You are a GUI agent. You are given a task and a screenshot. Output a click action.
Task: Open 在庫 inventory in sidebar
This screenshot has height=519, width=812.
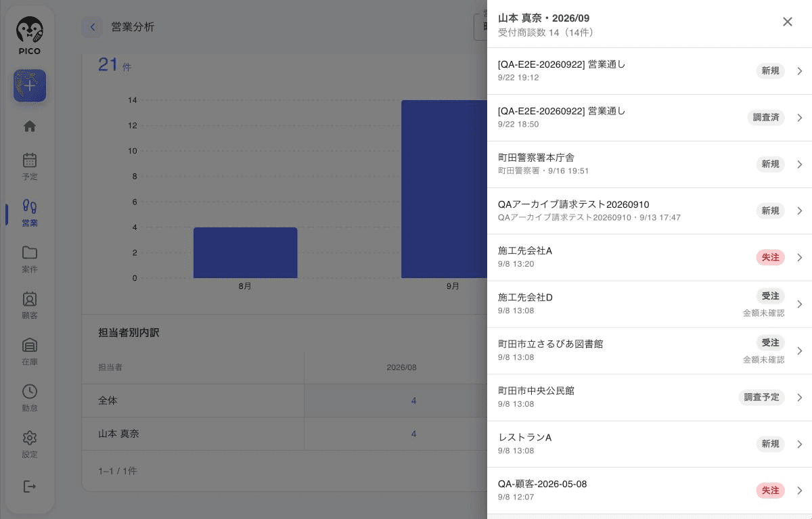pos(30,352)
